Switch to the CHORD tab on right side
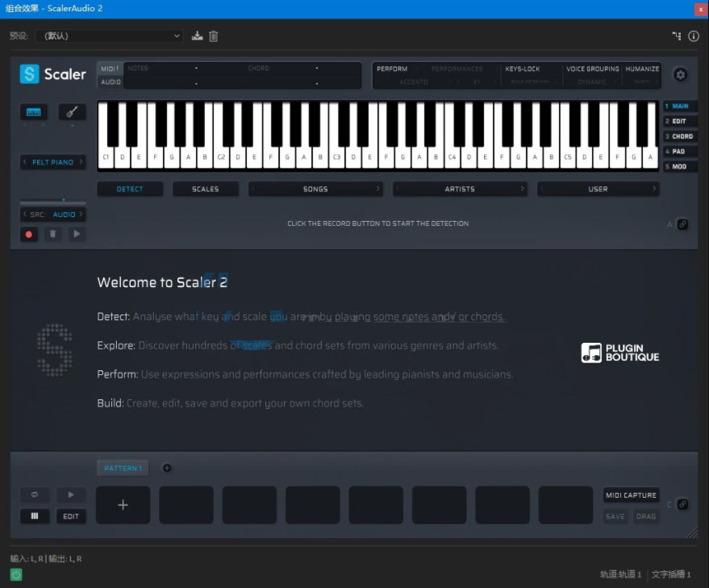 click(x=682, y=136)
